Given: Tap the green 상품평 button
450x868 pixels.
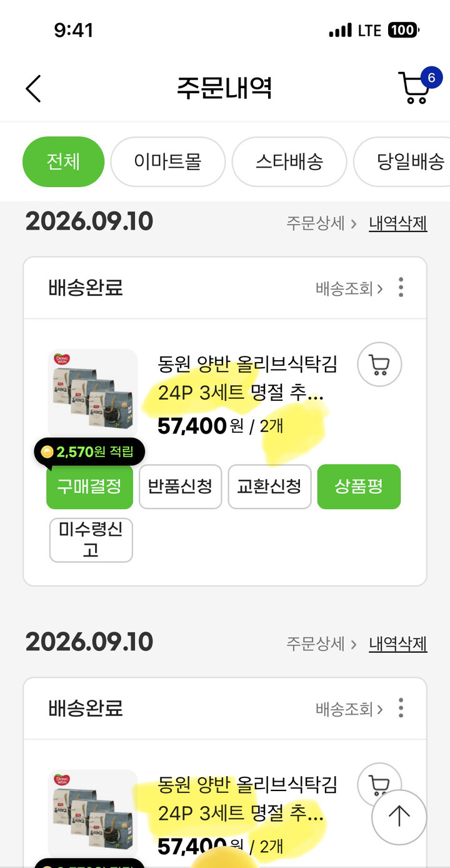Looking at the screenshot, I should point(359,487).
